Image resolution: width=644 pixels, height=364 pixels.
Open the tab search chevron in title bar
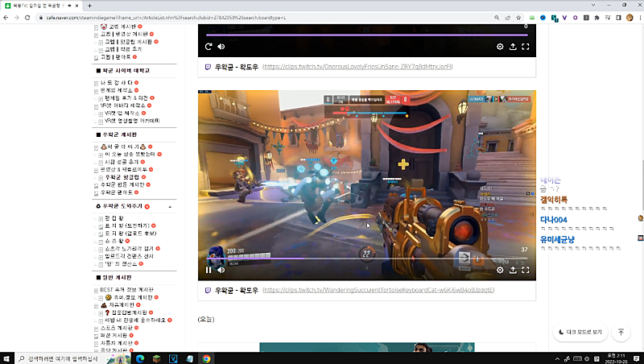593,5
